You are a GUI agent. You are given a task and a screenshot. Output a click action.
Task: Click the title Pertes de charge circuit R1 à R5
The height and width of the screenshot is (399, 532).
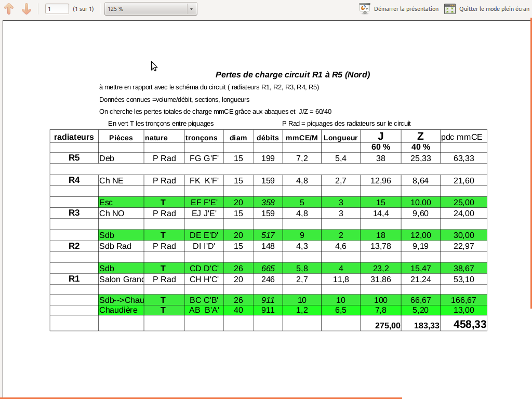[292, 75]
